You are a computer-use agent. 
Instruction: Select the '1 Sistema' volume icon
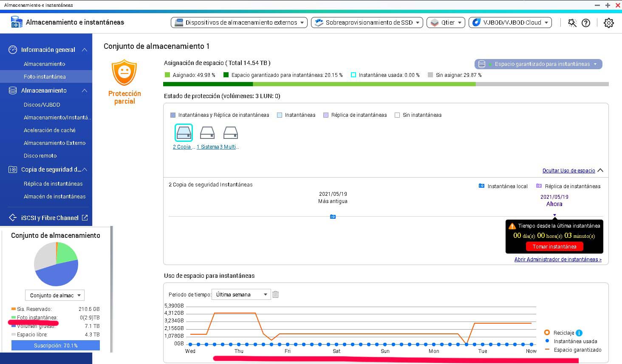[207, 133]
